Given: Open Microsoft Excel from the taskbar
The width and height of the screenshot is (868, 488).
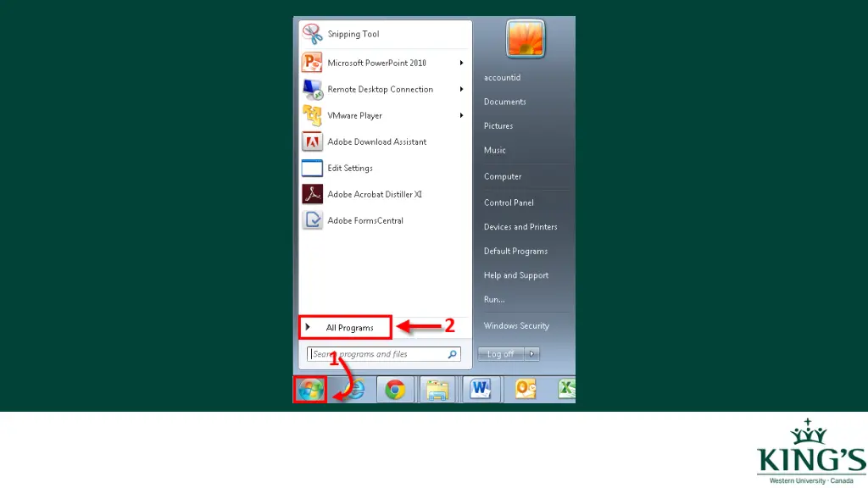Looking at the screenshot, I should pyautogui.click(x=565, y=390).
